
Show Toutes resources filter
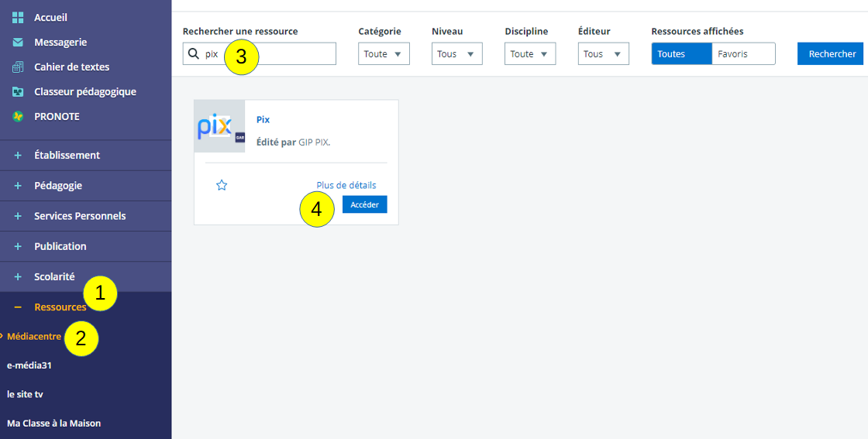click(x=681, y=54)
